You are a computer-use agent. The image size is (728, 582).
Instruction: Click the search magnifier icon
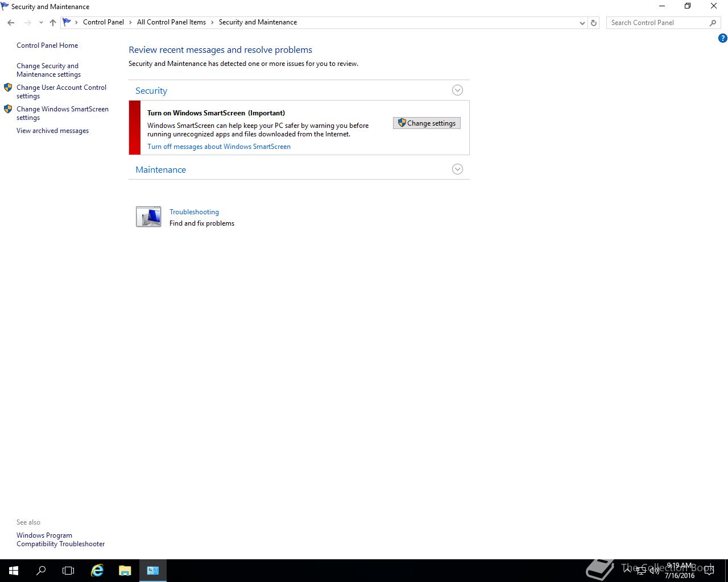(713, 23)
